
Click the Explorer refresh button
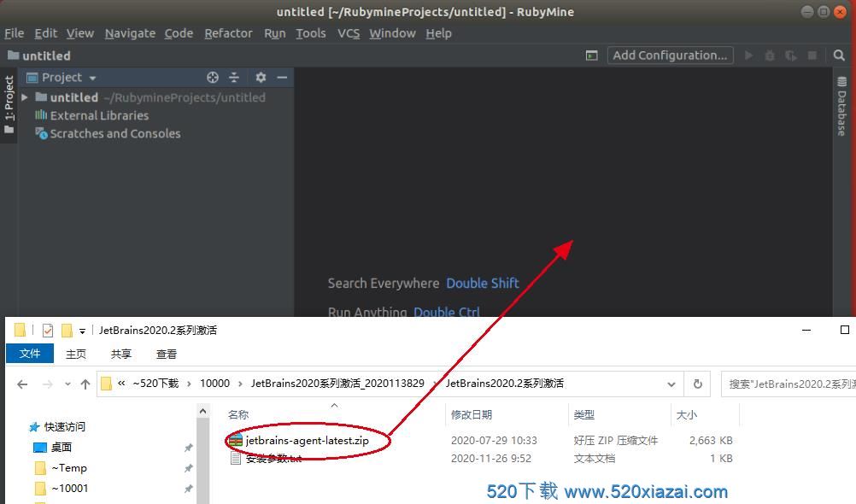tap(698, 384)
